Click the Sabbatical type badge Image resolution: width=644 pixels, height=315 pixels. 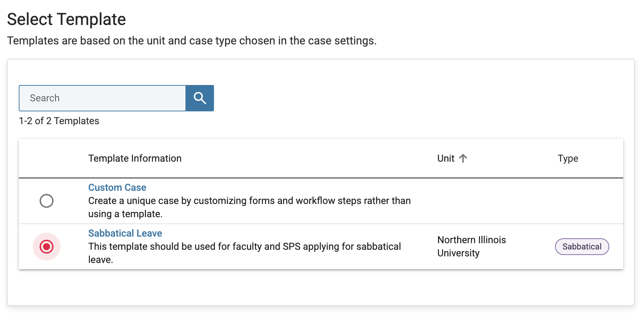click(582, 247)
